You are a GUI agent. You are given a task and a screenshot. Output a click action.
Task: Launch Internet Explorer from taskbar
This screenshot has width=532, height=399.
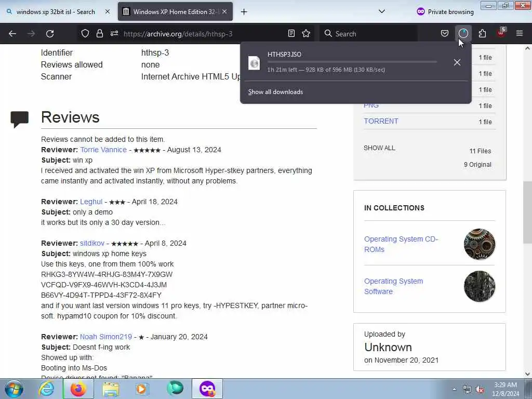tap(46, 389)
